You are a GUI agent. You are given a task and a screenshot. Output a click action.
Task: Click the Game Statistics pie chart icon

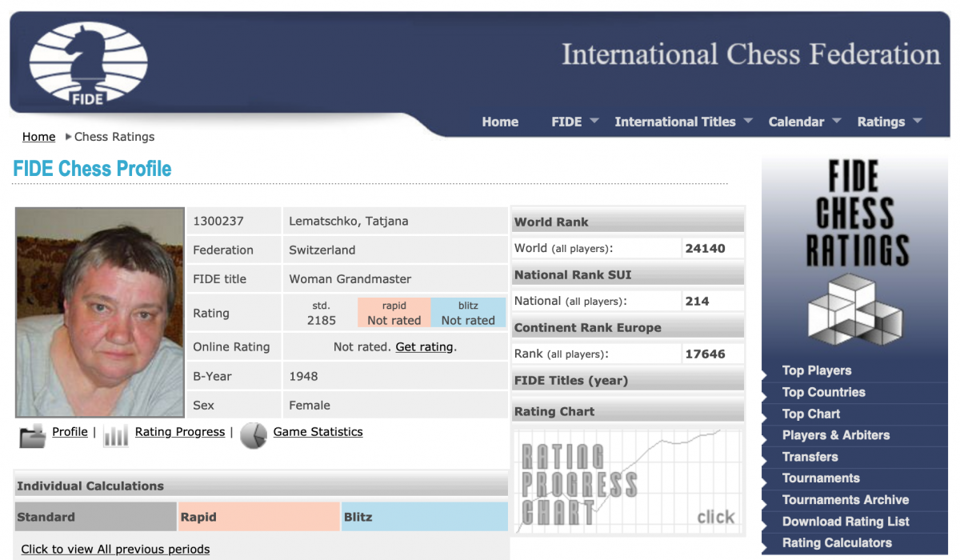click(x=254, y=435)
